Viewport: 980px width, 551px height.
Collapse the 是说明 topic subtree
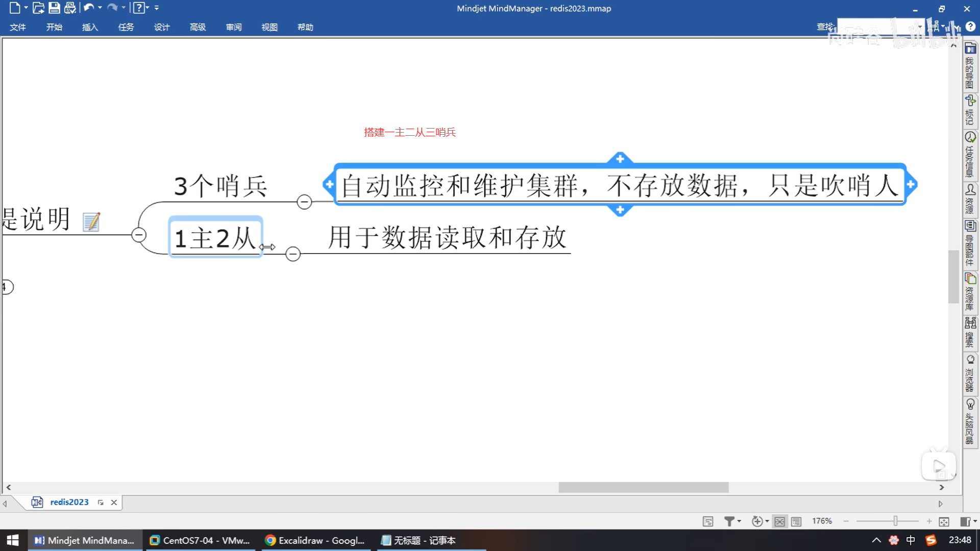click(139, 235)
